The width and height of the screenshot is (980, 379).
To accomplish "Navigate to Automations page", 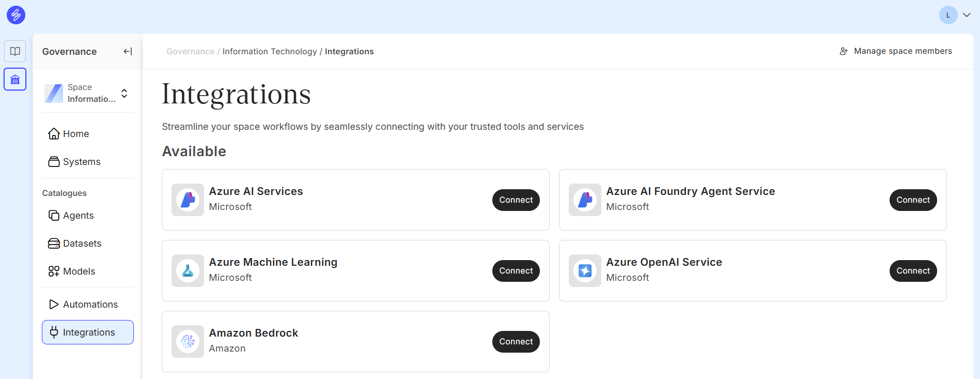I will pos(90,305).
